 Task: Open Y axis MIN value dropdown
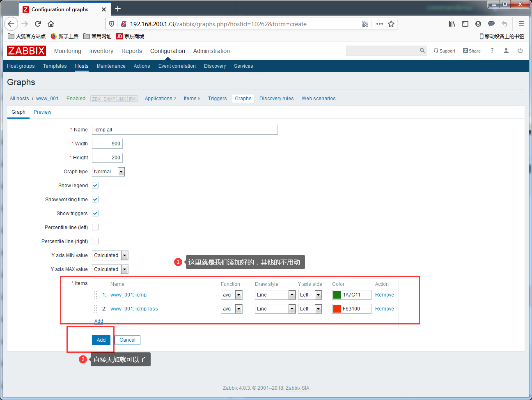110,255
